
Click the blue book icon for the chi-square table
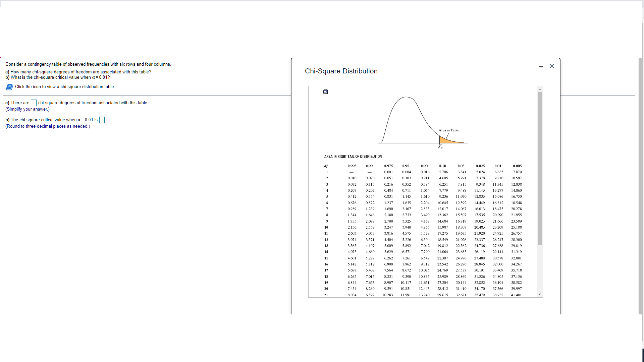click(x=9, y=87)
